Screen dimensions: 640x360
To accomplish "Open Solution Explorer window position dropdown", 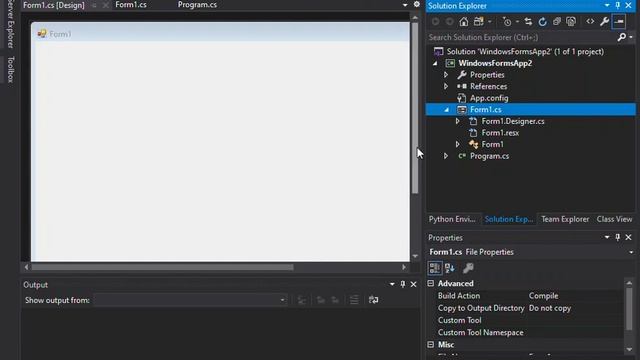I will [x=607, y=5].
